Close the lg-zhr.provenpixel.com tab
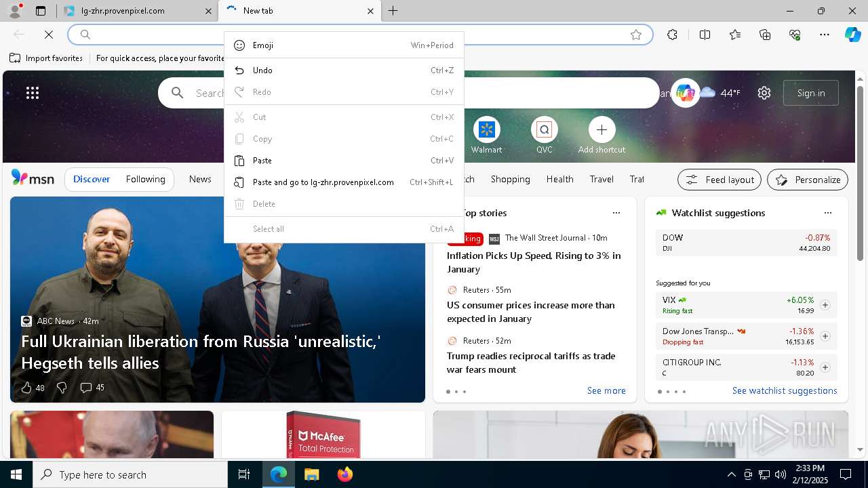This screenshot has width=868, height=488. [208, 11]
